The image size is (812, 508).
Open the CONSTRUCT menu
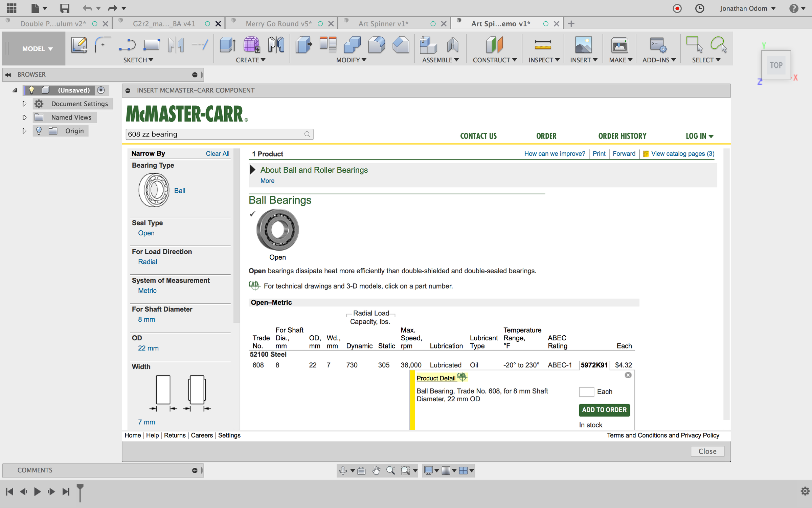coord(494,60)
